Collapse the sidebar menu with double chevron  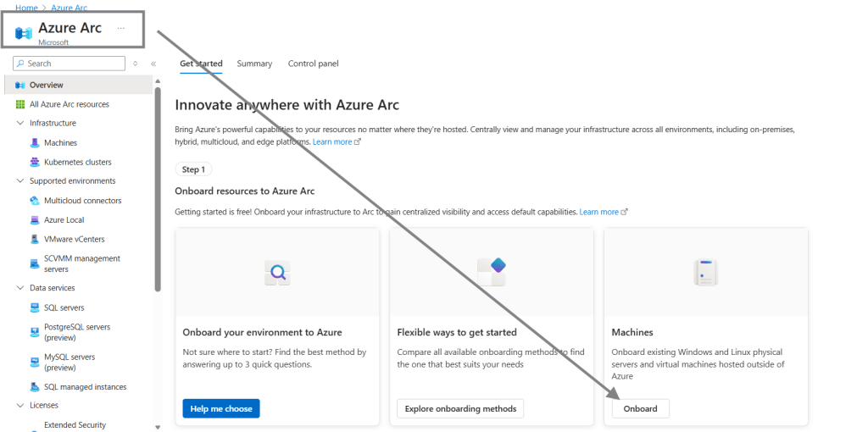pyautogui.click(x=153, y=64)
